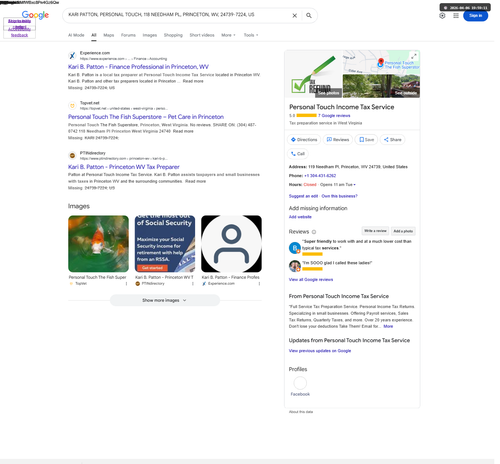This screenshot has width=500, height=464.
Task: Open View all Google reviews link
Action: [311, 280]
